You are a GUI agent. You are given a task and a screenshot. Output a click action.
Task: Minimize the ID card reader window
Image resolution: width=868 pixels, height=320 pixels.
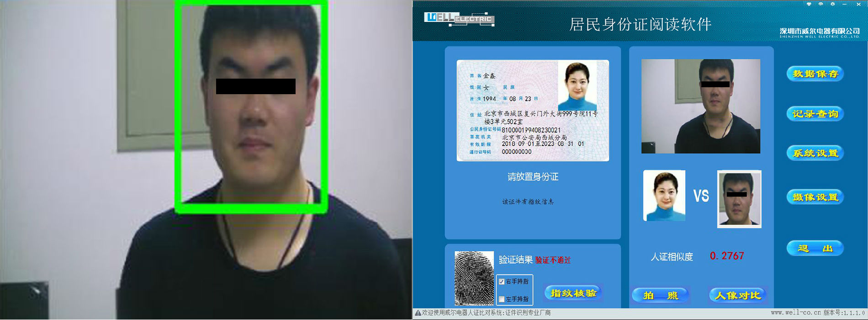845,4
